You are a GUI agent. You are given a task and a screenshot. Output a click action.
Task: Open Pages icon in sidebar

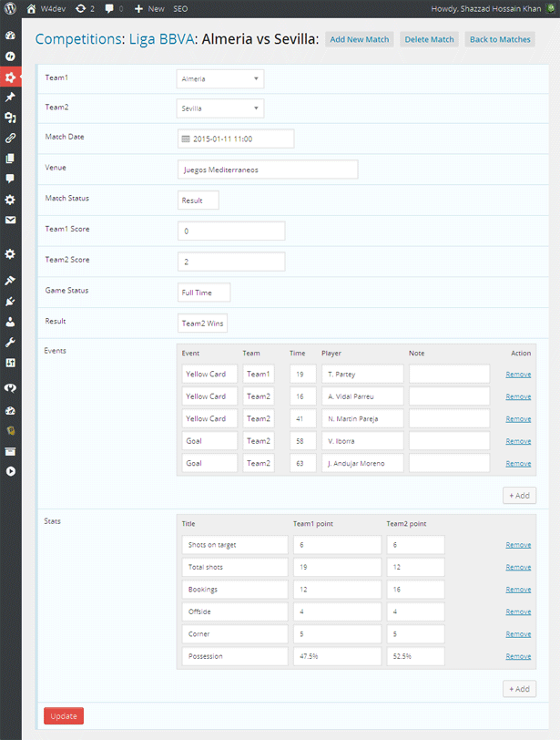(x=10, y=159)
